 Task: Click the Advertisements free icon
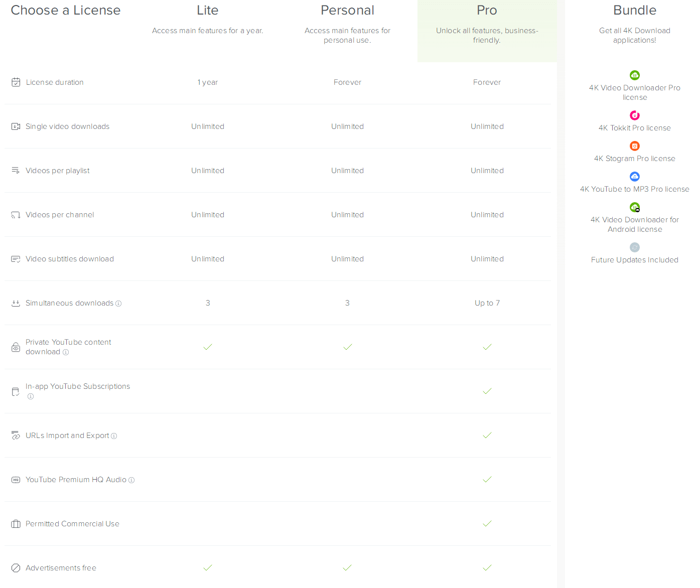(16, 568)
